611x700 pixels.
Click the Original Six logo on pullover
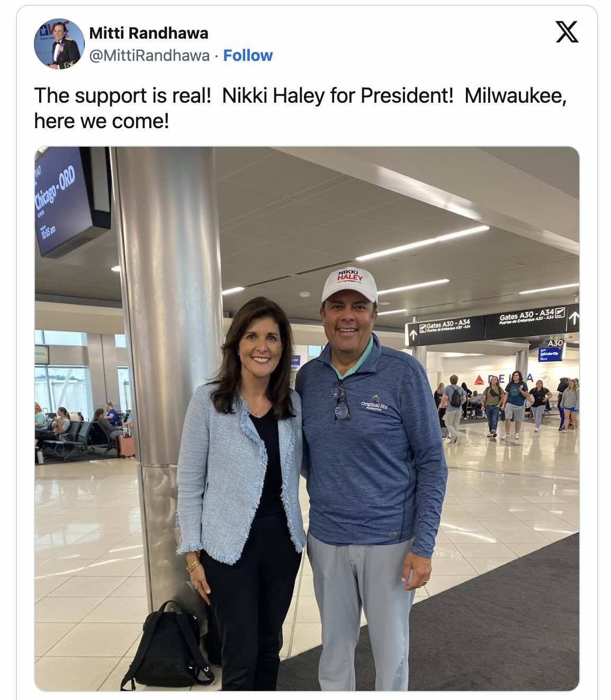[x=374, y=403]
